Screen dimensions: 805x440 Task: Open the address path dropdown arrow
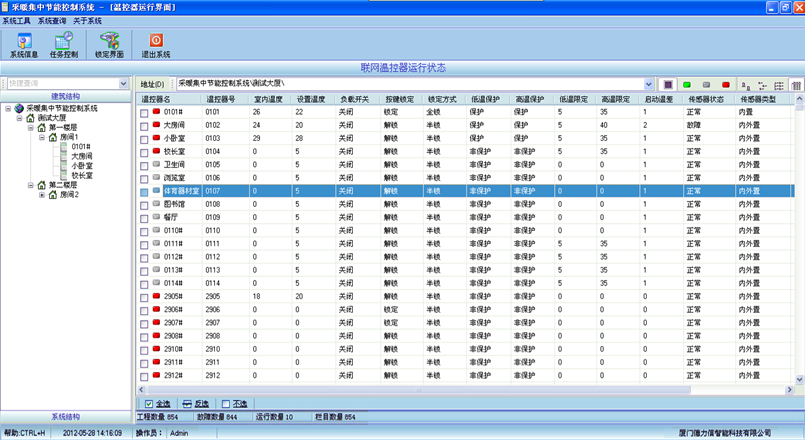648,85
